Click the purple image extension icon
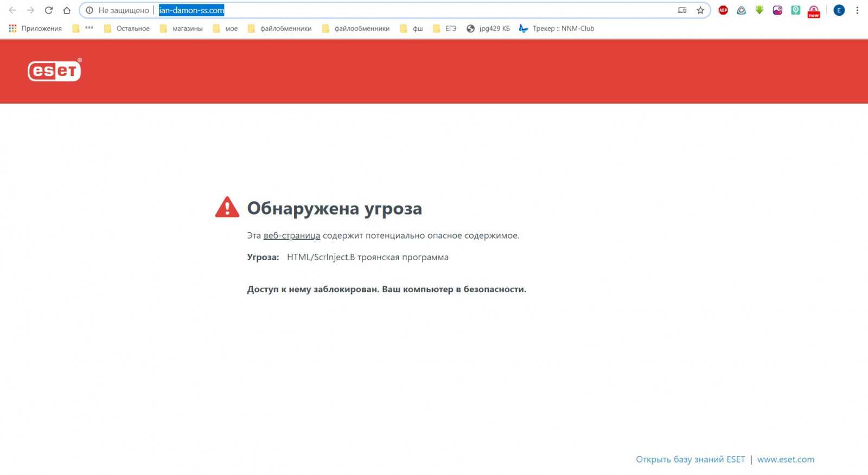 [777, 10]
